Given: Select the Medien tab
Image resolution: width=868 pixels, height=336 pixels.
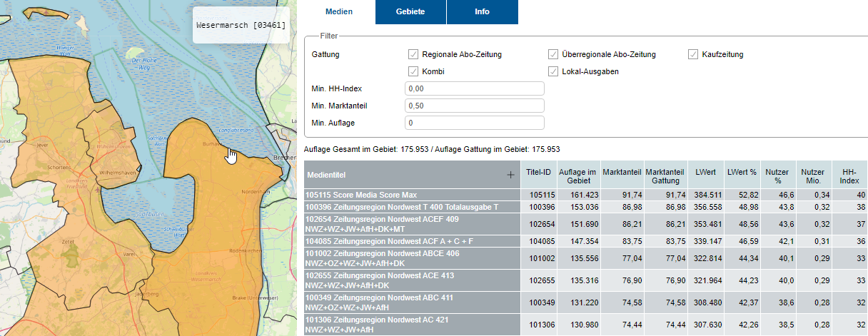Looking at the screenshot, I should [340, 12].
